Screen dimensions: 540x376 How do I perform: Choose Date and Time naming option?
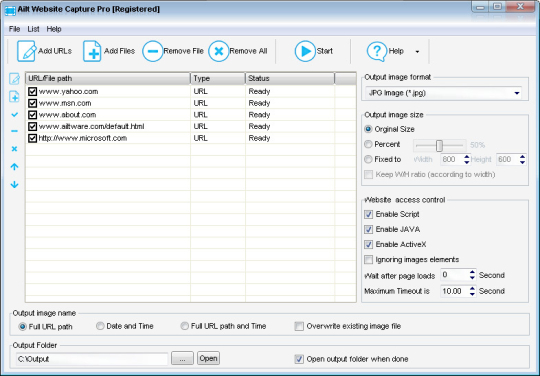click(x=100, y=326)
